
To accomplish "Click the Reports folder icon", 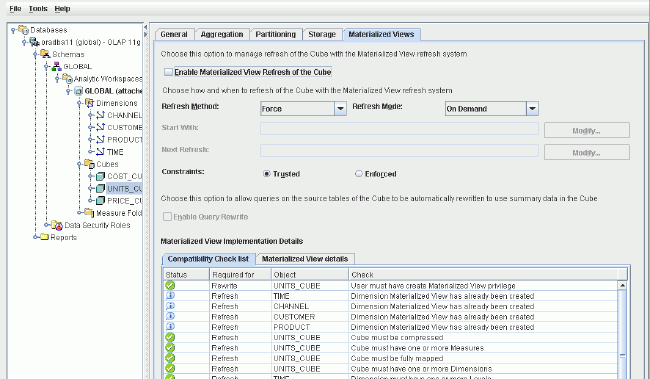I will [44, 237].
